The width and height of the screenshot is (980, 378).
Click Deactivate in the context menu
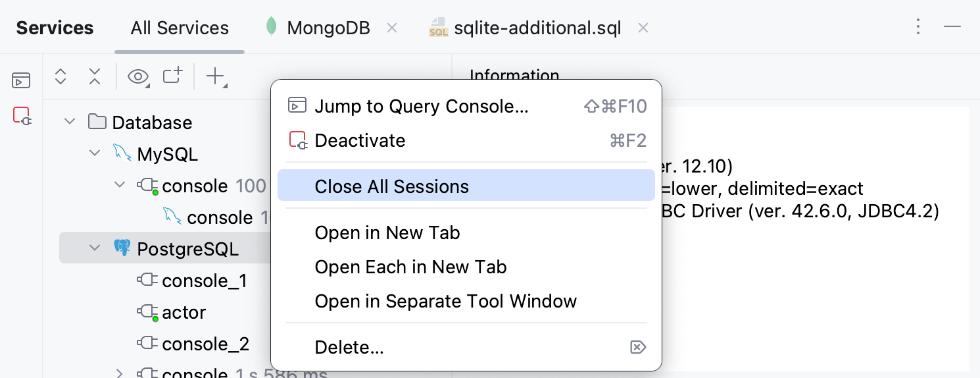coord(360,140)
